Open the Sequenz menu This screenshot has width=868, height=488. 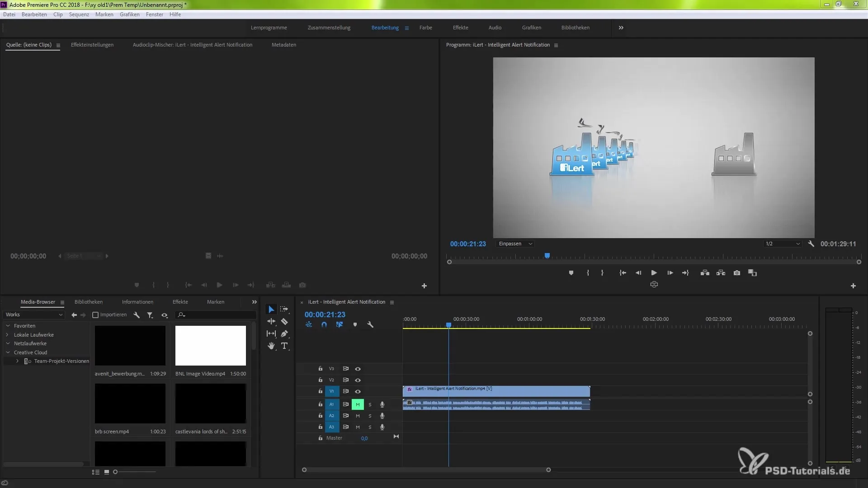point(79,14)
